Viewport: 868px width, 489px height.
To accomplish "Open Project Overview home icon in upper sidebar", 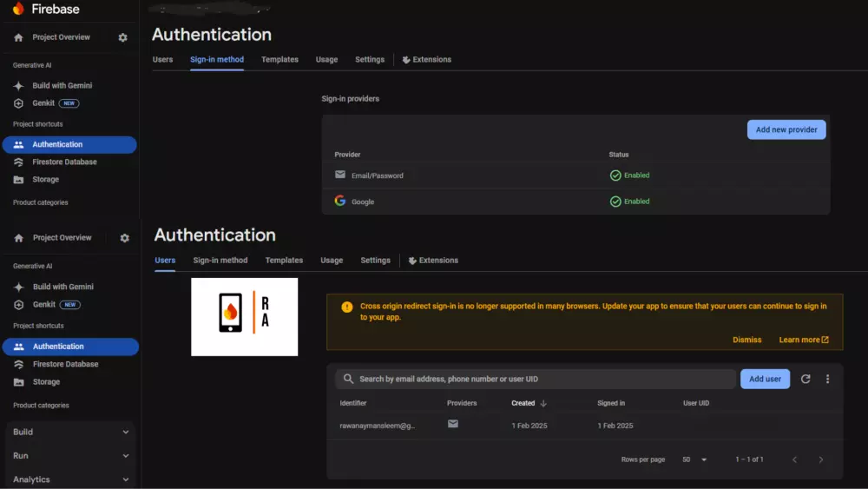I will (18, 37).
